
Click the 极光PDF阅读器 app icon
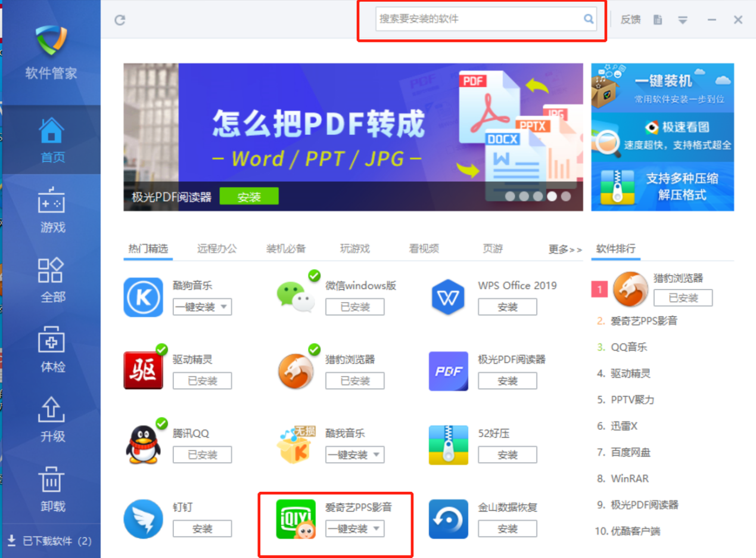(448, 371)
